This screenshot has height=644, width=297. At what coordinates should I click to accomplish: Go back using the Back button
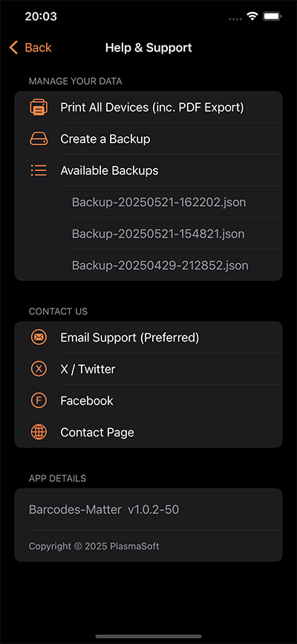30,48
